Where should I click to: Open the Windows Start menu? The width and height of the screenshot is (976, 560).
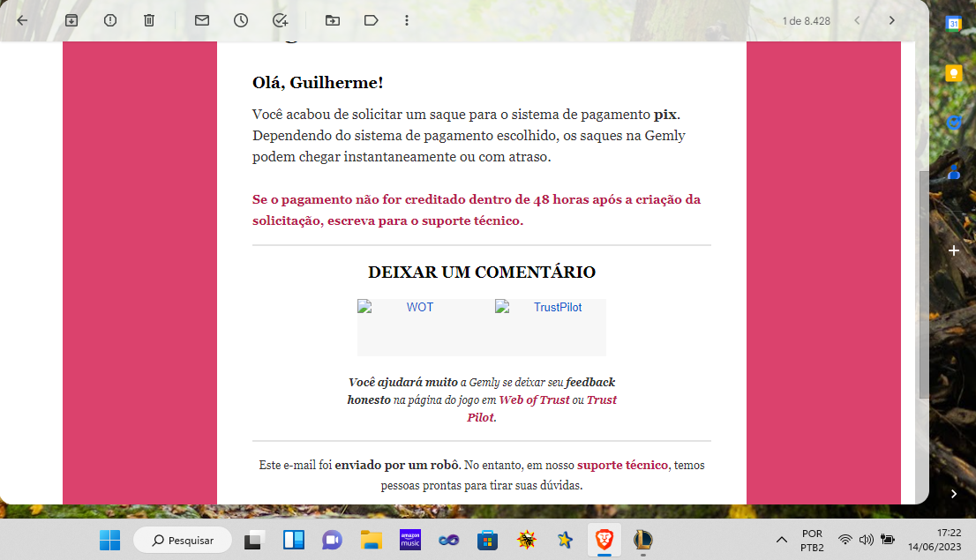coord(110,540)
